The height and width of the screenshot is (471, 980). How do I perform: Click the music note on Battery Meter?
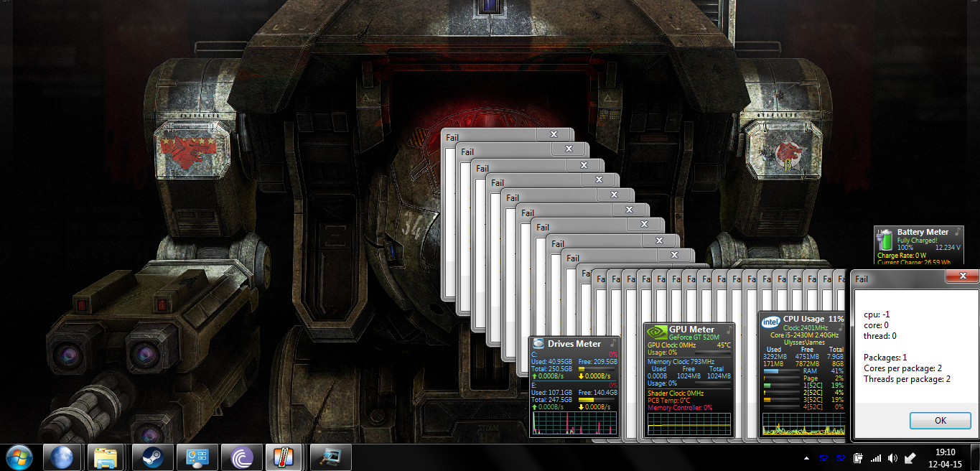coord(956,232)
